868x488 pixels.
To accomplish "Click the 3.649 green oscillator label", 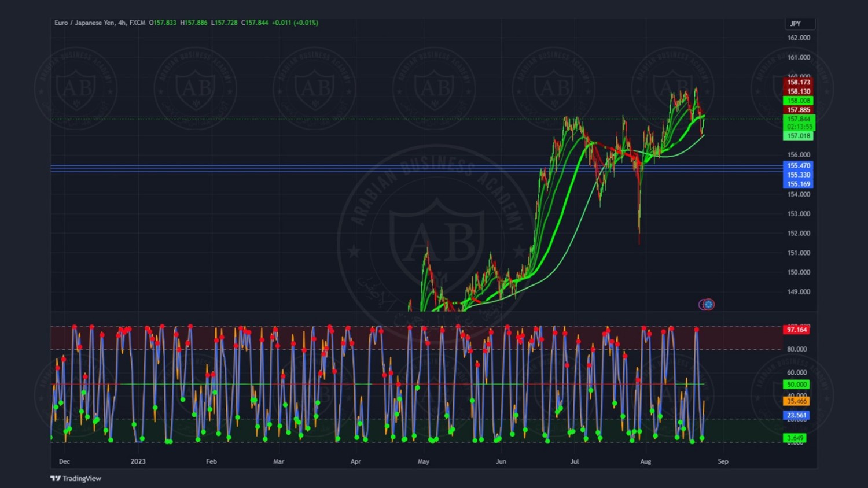I will click(x=795, y=438).
